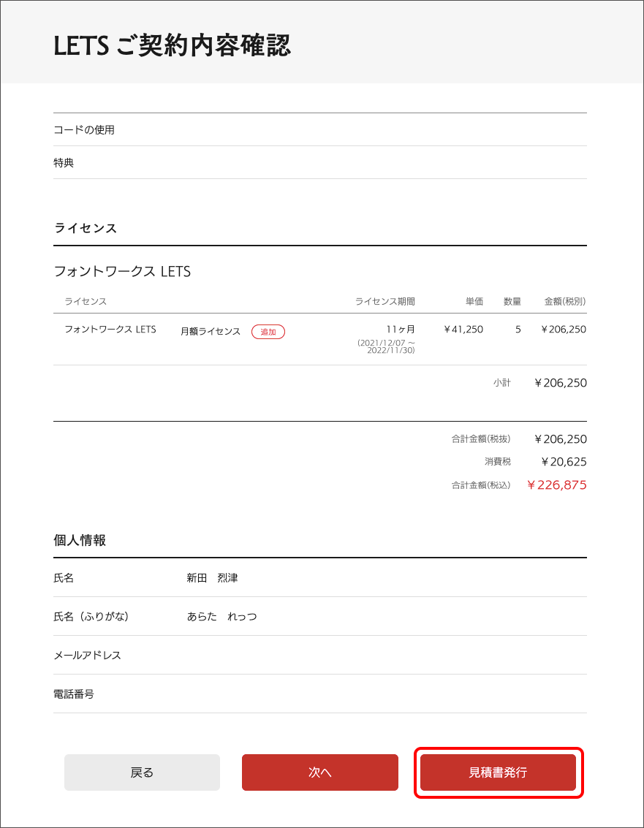644x828 pixels.
Task: Click the furigana あらた れっつ
Action: (x=221, y=617)
